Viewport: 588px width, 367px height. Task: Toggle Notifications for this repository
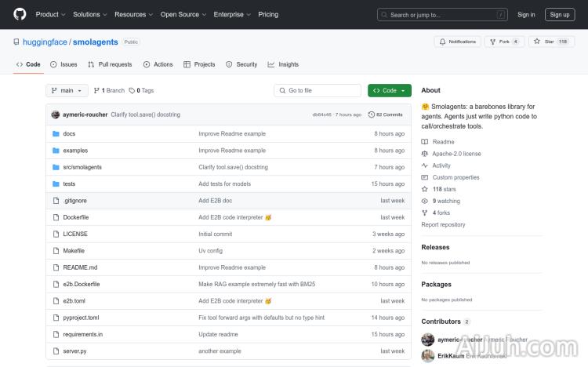tap(457, 42)
